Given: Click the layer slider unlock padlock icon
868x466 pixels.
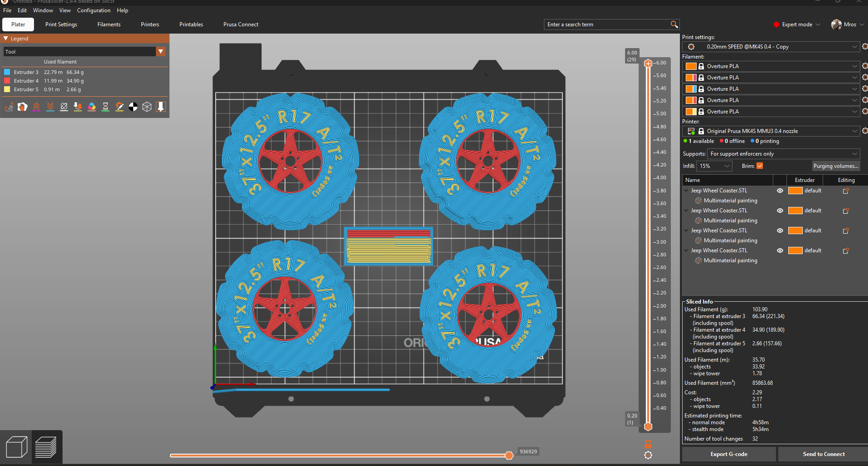Looking at the screenshot, I should click(648, 444).
